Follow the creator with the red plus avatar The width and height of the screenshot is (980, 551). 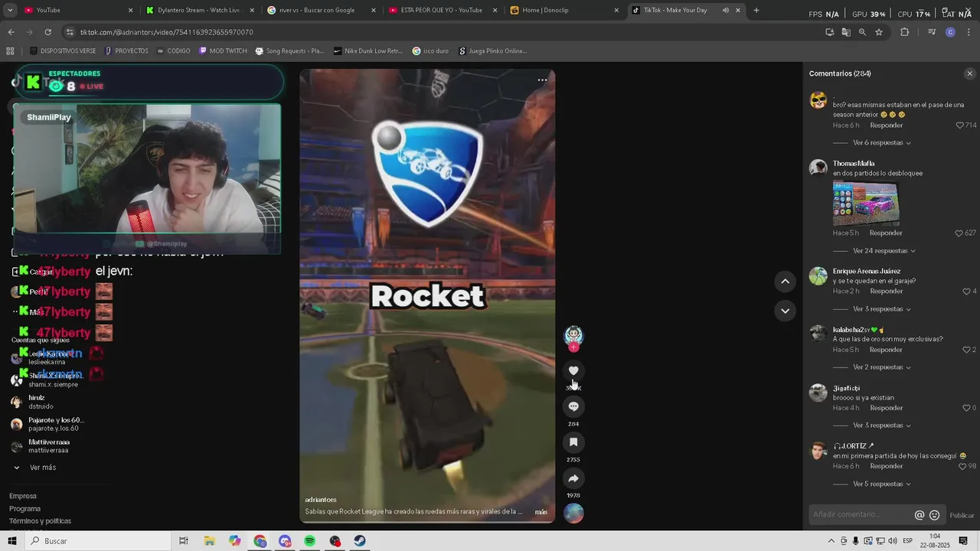pos(573,347)
